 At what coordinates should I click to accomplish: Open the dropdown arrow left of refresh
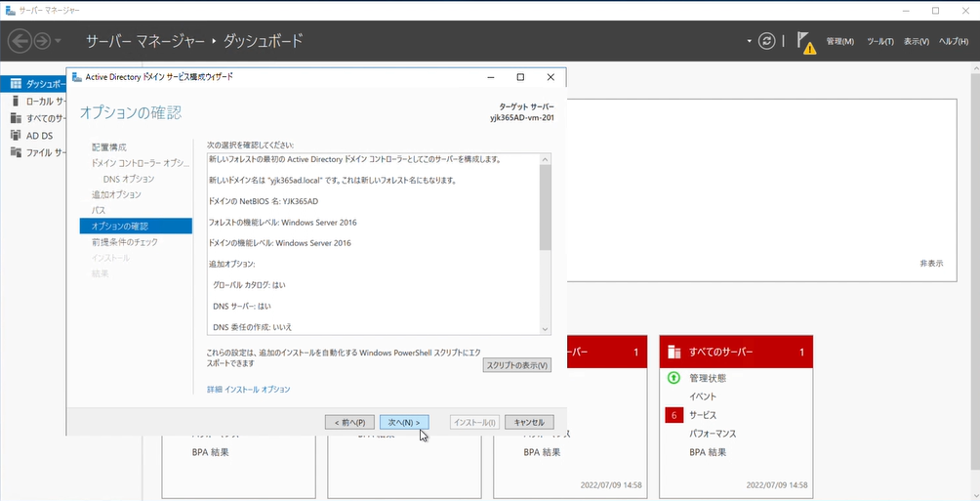tap(750, 41)
